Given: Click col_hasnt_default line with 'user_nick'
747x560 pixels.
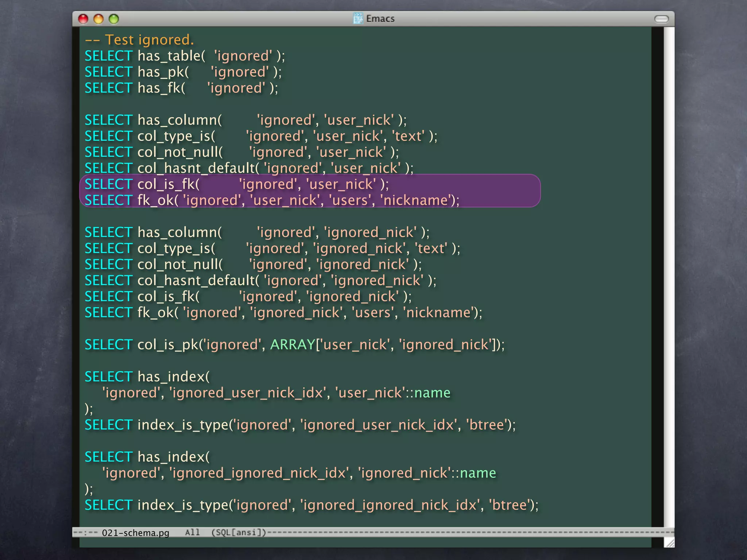Looking at the screenshot, I should pyautogui.click(x=249, y=168).
